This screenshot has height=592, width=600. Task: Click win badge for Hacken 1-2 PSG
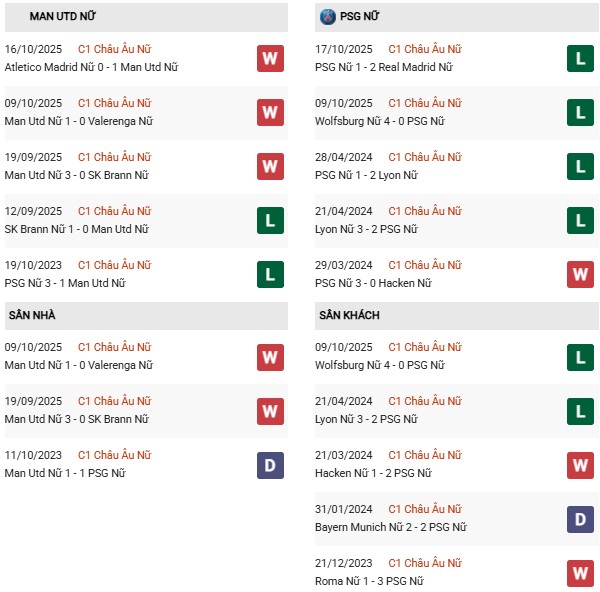click(580, 464)
